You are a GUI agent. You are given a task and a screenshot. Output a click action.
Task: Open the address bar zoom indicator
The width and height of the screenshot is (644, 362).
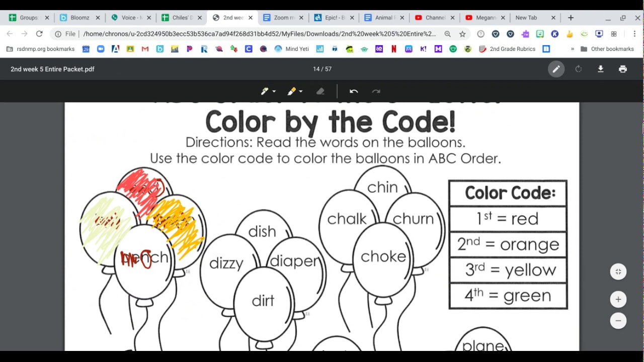click(447, 34)
